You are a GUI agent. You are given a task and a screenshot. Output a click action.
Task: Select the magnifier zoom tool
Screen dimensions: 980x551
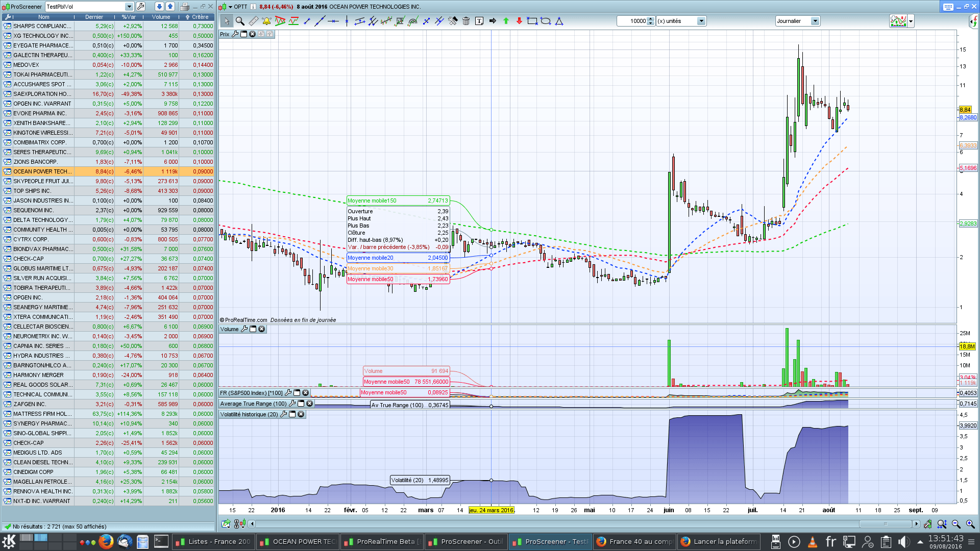240,21
